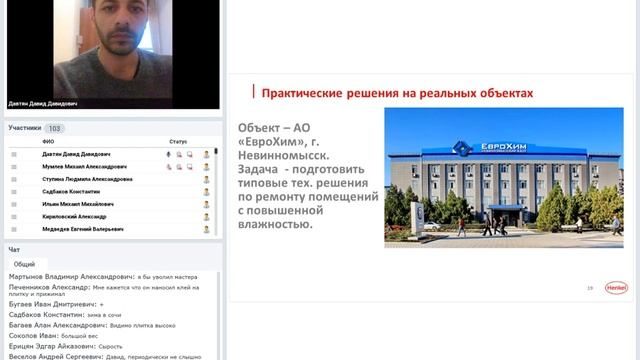The width and height of the screenshot is (640, 360).
Task: Click the Участники panel header
Action: pyautogui.click(x=25, y=128)
